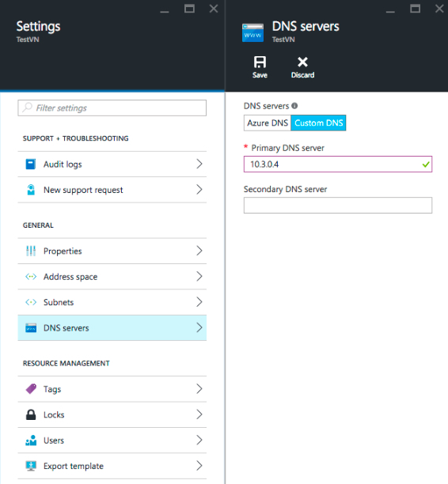Click the Discard X icon
The image size is (448, 484).
[302, 62]
